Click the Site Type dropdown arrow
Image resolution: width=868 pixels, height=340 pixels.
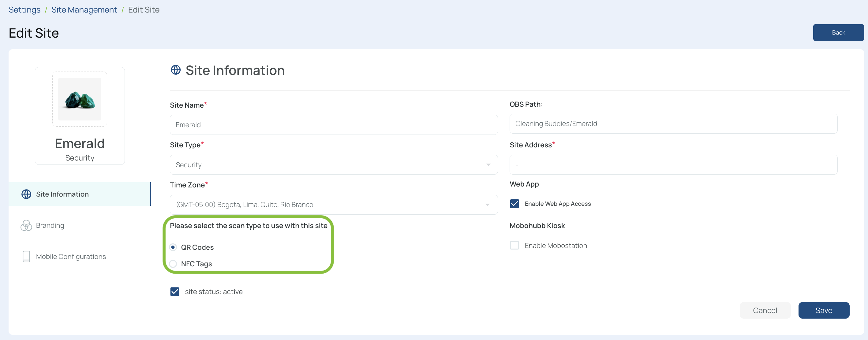tap(488, 164)
